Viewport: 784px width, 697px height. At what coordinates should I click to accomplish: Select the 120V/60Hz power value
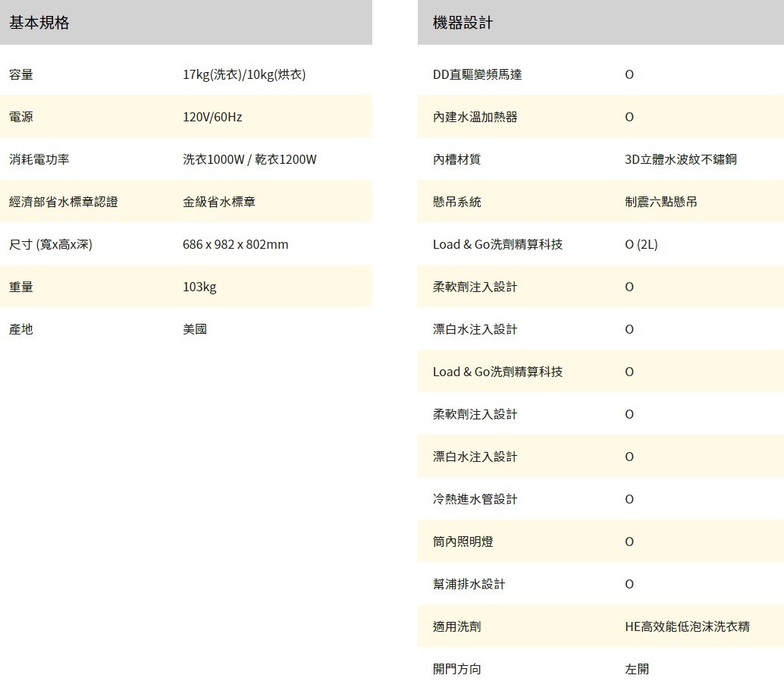212,117
